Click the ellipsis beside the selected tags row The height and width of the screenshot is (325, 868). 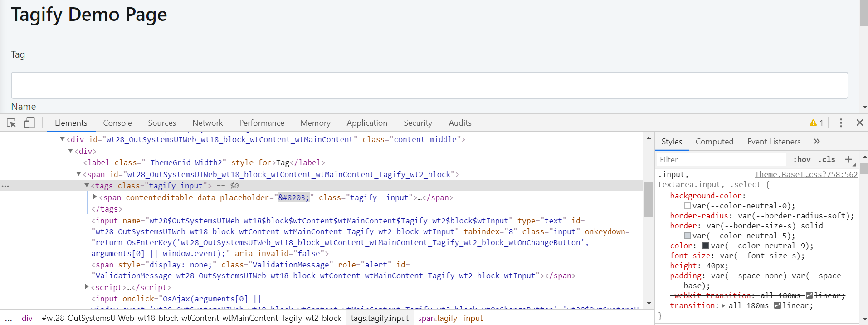click(5, 186)
